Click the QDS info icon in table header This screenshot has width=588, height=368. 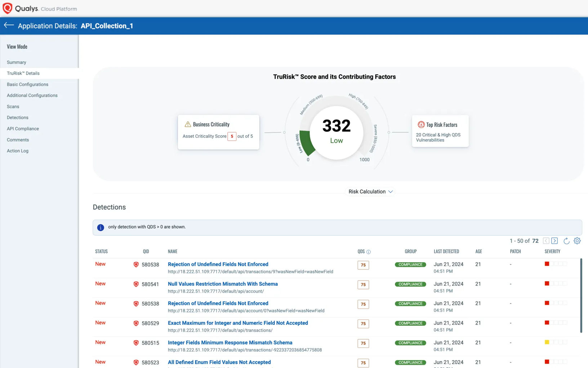pos(369,252)
